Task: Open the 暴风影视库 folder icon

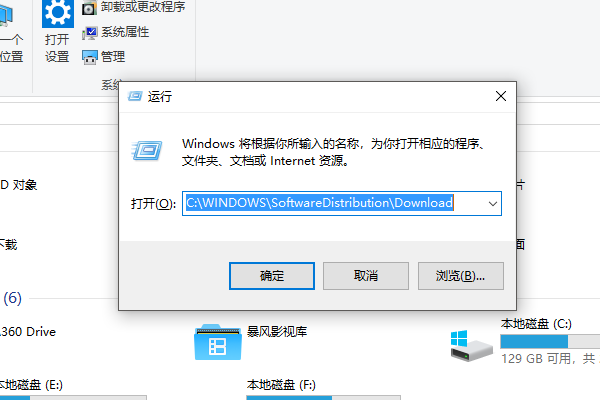Action: point(218,342)
